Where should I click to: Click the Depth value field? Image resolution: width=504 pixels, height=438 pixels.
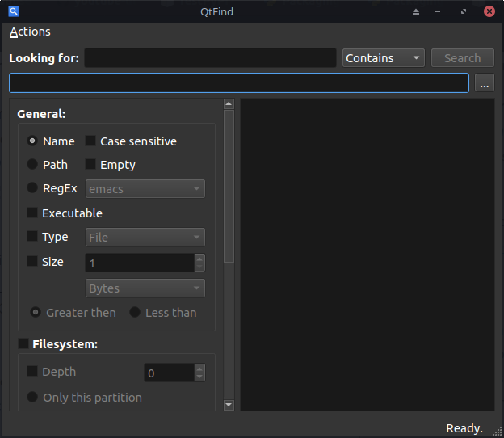pos(169,373)
